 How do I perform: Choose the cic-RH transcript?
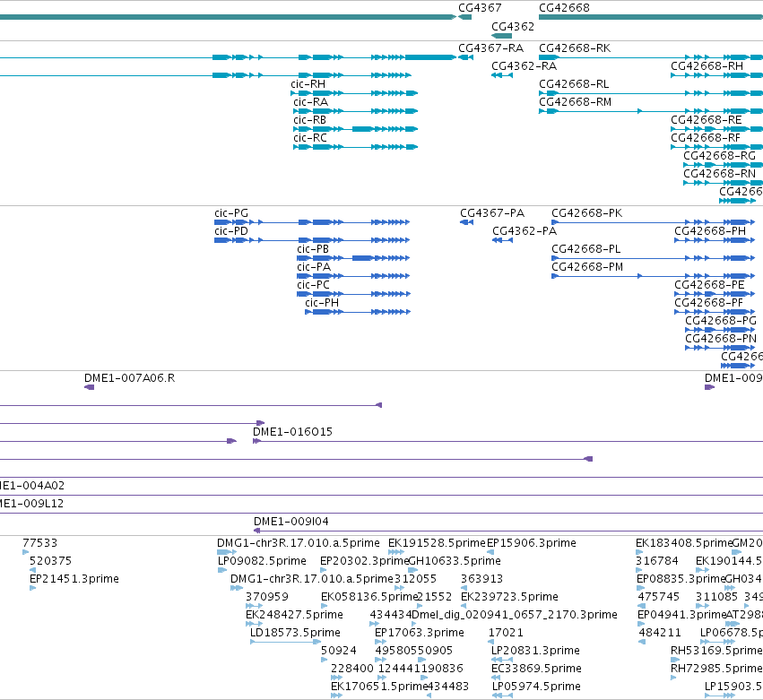pos(308,84)
